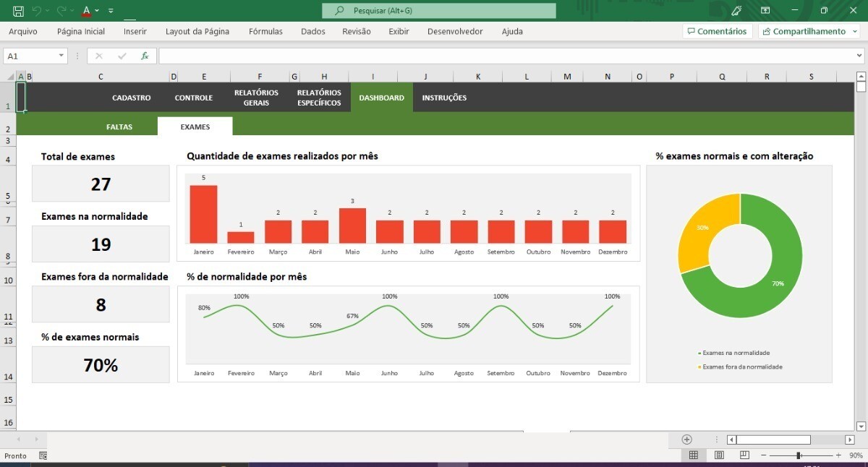Expand the Name Box dropdown

tap(61, 56)
